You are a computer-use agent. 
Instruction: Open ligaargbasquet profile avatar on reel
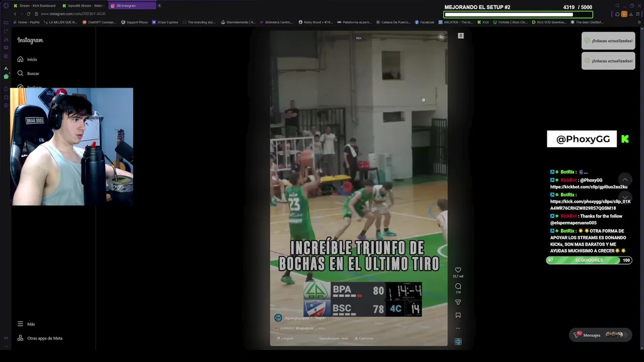(278, 318)
